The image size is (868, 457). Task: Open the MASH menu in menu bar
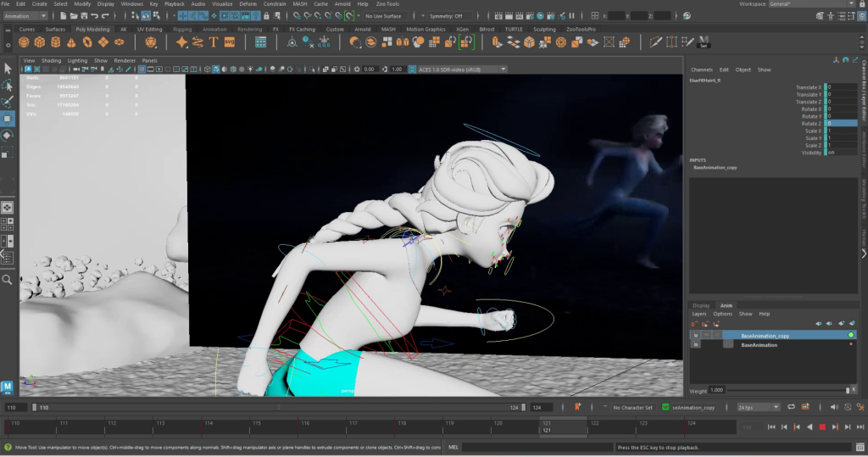point(299,4)
